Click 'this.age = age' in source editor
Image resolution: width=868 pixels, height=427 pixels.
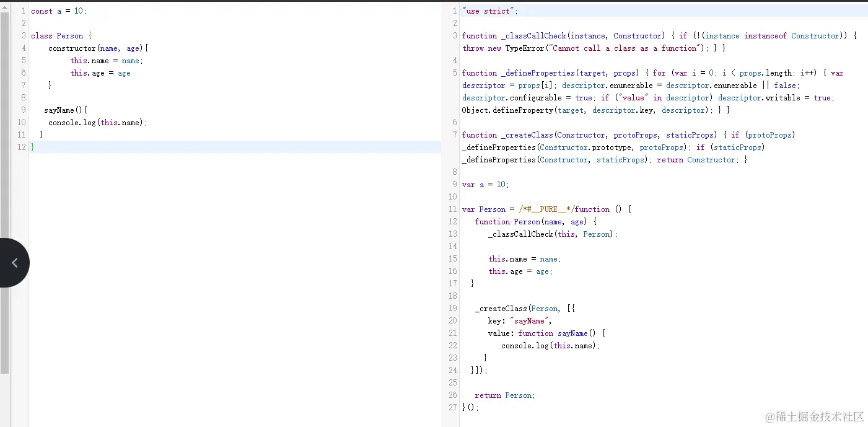tap(100, 73)
